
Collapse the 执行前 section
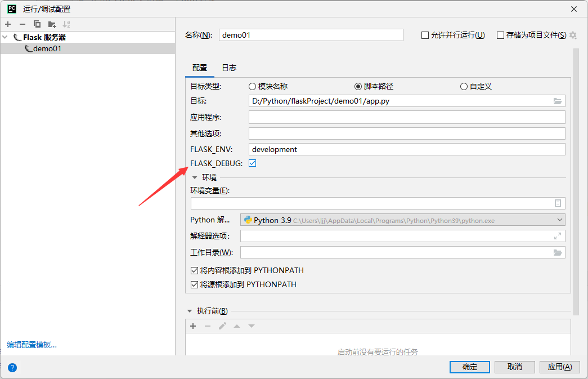pyautogui.click(x=190, y=310)
